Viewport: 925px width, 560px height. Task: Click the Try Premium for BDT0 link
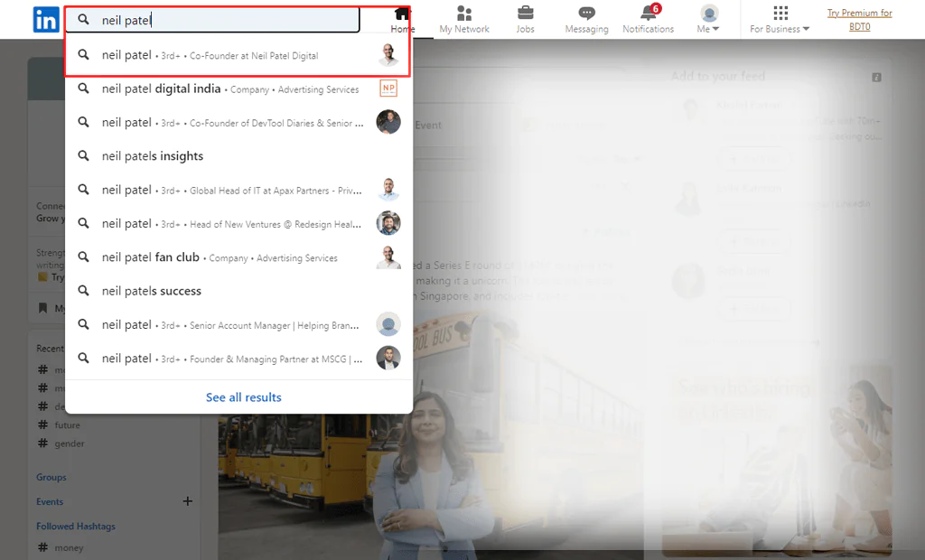[x=860, y=20]
